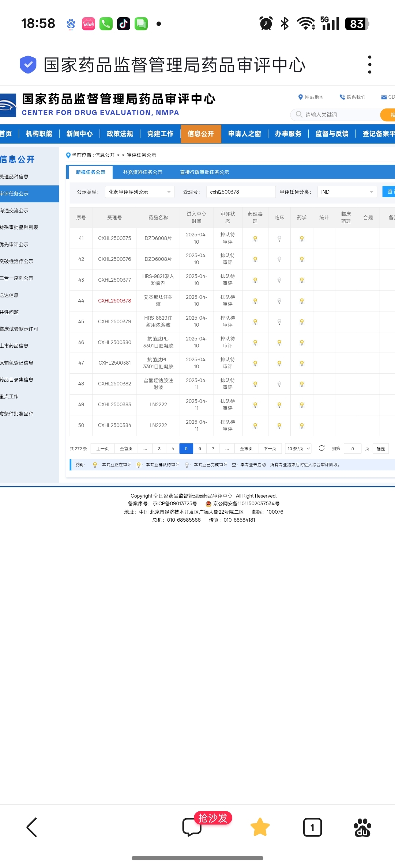Viewport: 395px width, 868px height.
Task: Go to the 上一页 previous page
Action: [x=103, y=449]
